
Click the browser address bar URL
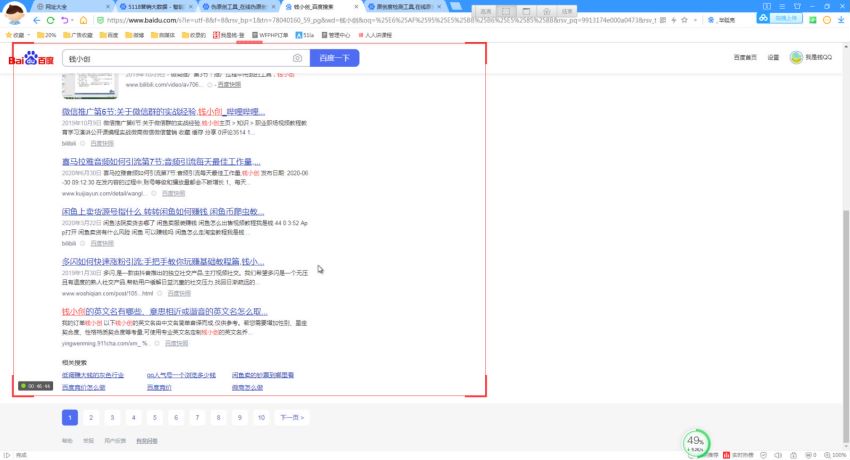[x=381, y=20]
